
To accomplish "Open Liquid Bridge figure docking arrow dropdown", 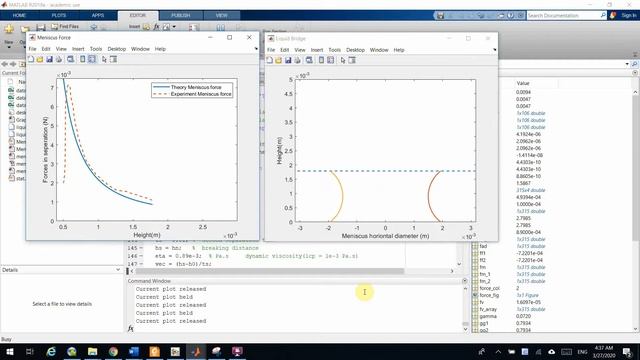I will (x=495, y=50).
